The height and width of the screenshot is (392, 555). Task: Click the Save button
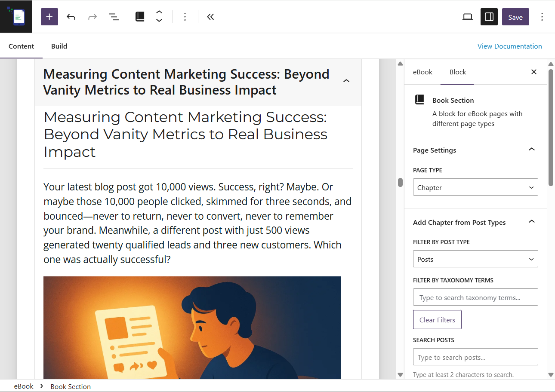(x=515, y=17)
